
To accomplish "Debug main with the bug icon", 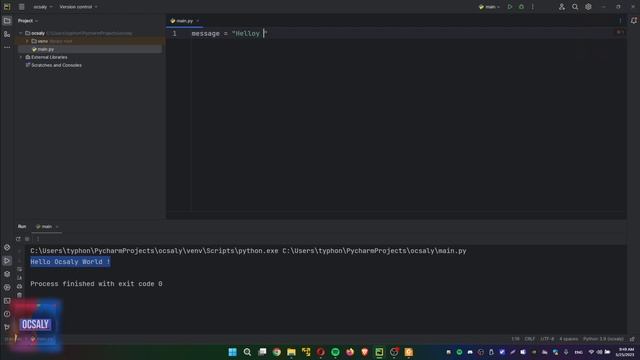I will [521, 7].
